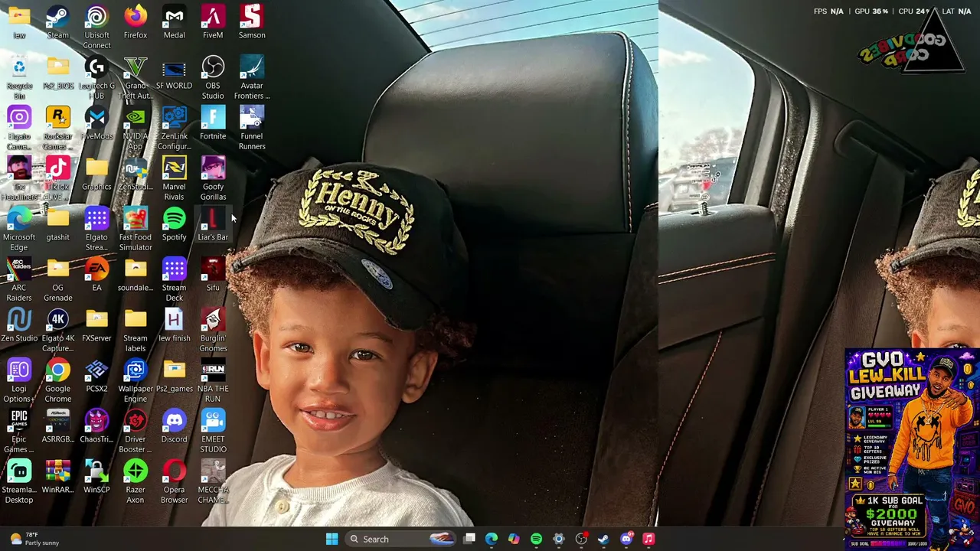Open TikTok LIVE Studio shortcut

click(x=57, y=178)
